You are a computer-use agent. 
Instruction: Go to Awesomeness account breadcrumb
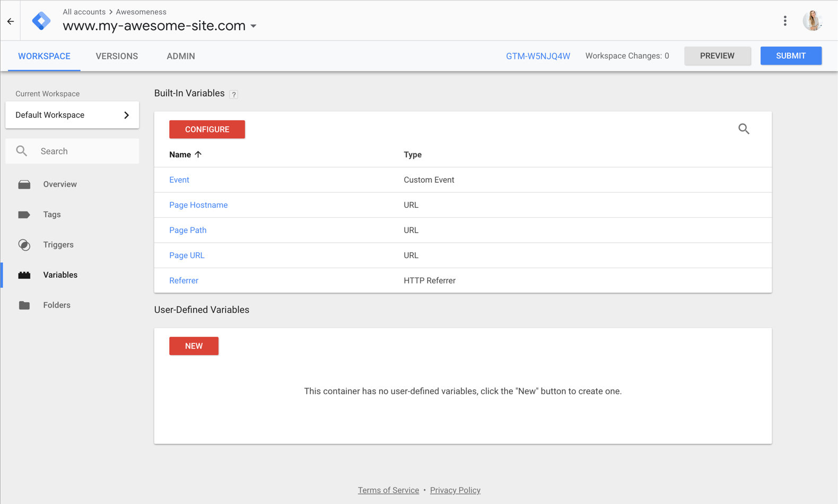click(x=141, y=12)
